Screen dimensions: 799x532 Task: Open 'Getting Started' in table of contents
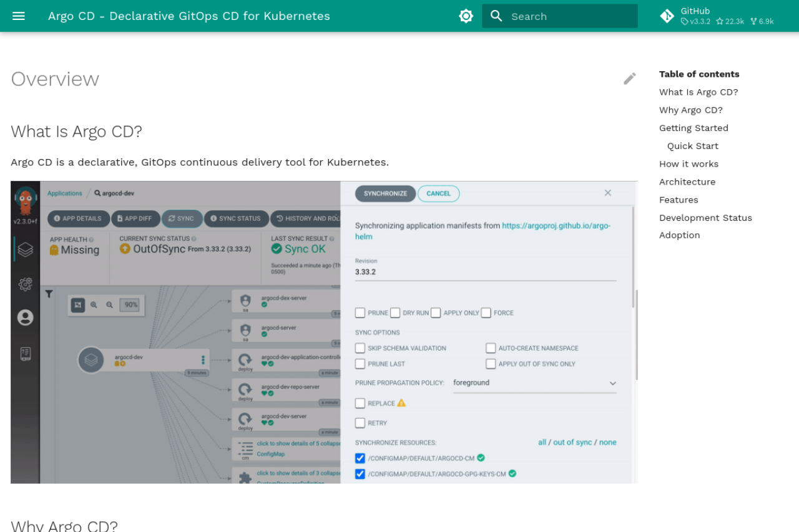694,128
